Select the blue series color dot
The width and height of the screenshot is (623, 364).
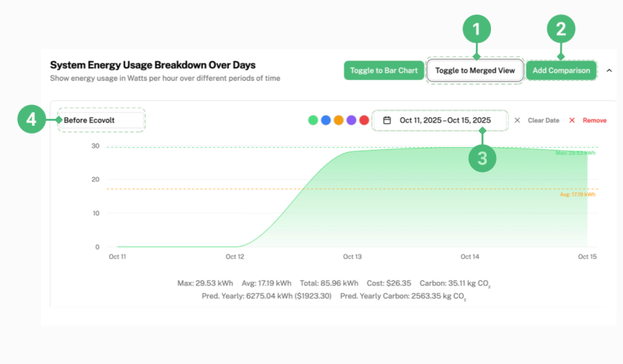[326, 119]
